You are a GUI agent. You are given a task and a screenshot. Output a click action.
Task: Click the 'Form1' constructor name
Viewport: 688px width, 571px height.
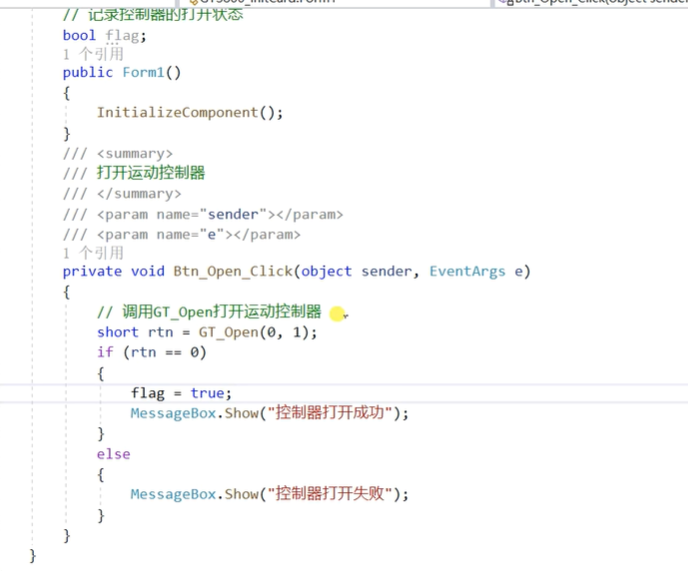pos(143,72)
